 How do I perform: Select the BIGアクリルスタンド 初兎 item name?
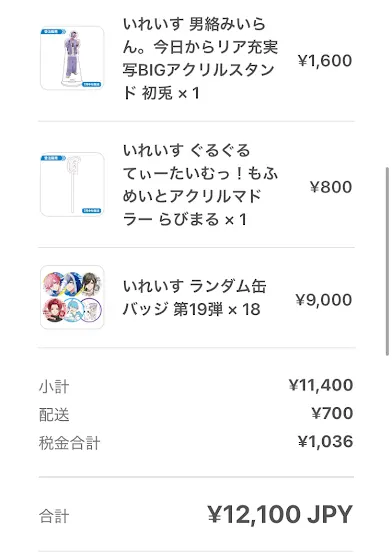click(200, 59)
